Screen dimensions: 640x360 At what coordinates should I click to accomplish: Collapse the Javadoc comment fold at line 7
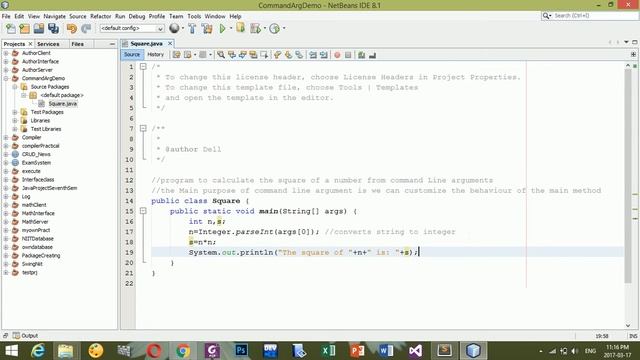click(143, 128)
